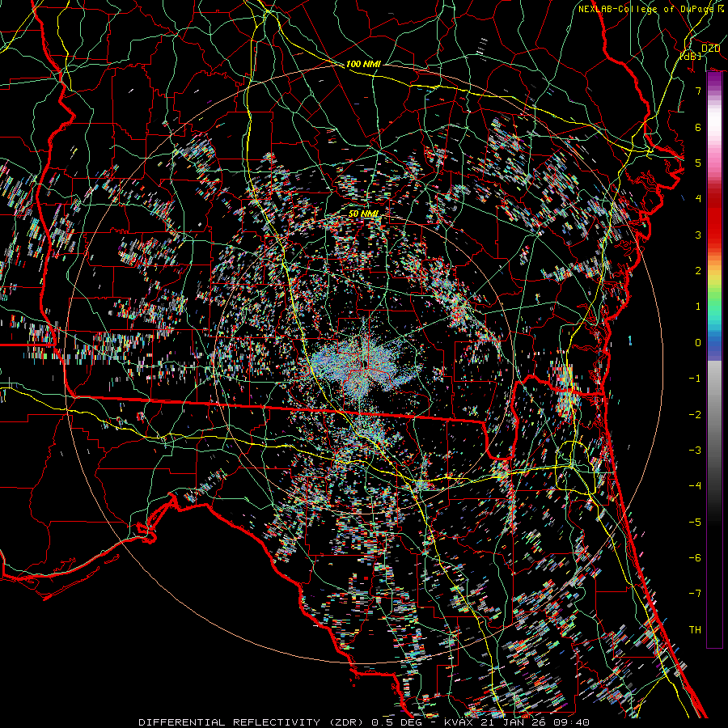728x728 pixels.
Task: Click the DZD label above the color scale
Action: [x=710, y=49]
